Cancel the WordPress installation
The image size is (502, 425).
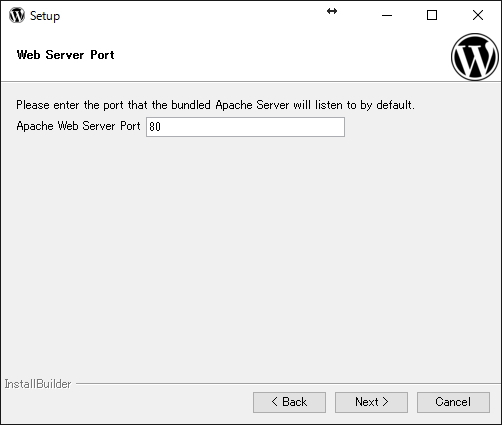[x=453, y=402]
